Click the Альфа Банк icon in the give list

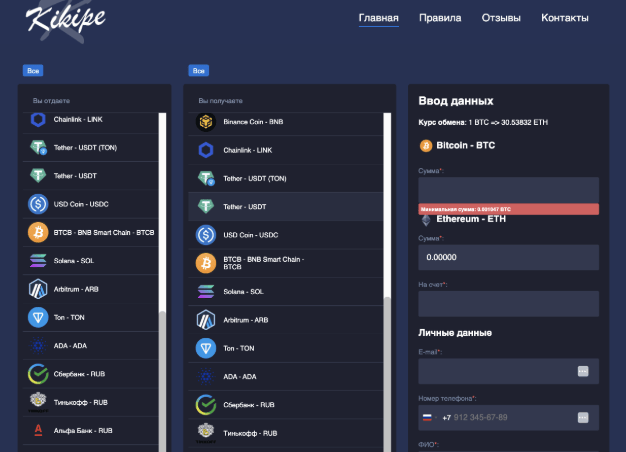point(38,430)
